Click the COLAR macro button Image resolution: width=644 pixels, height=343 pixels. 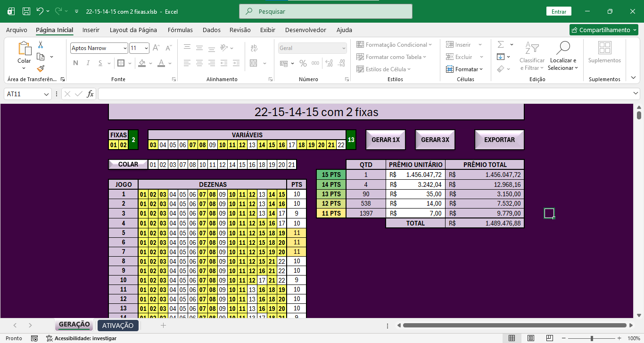tap(128, 164)
